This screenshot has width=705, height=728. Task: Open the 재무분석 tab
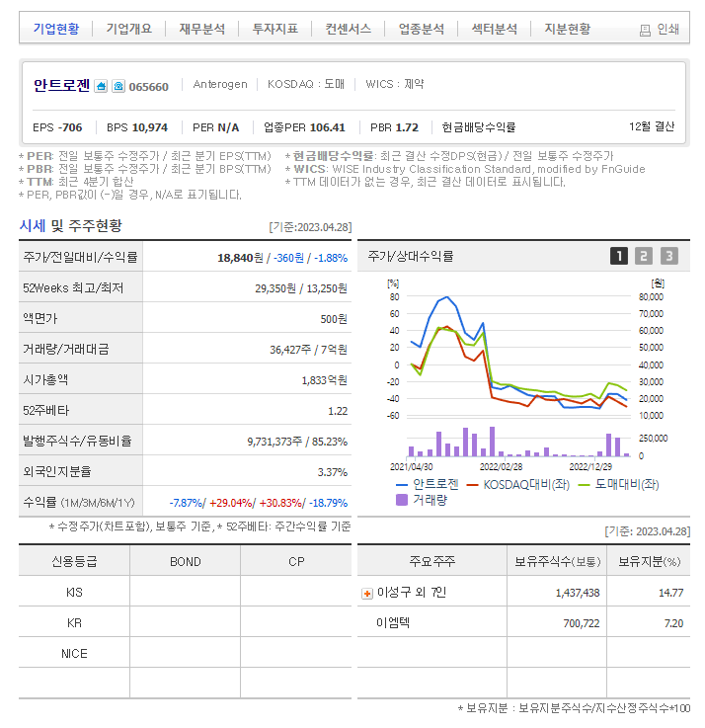(201, 29)
